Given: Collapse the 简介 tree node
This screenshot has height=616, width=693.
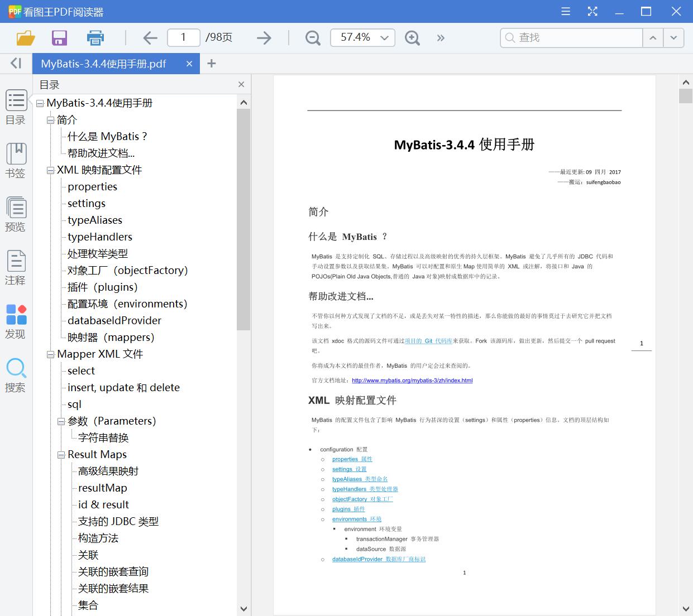Looking at the screenshot, I should tap(50, 120).
